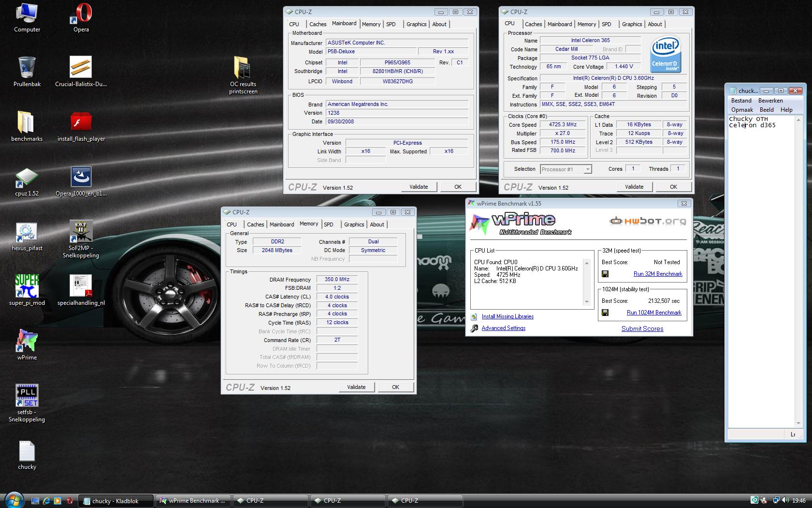Open the Bestand menu in Notepad
The height and width of the screenshot is (508, 812).
click(741, 101)
